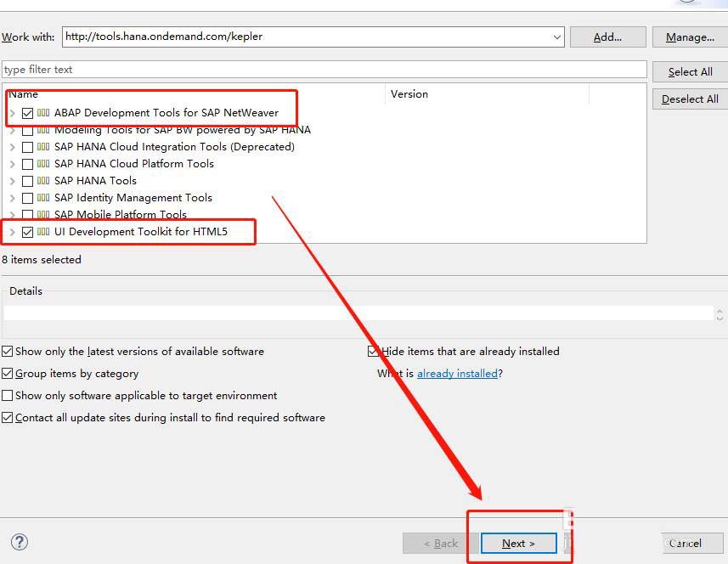This screenshot has width=728, height=564.
Task: Focus the type filter text field
Action: coord(324,69)
